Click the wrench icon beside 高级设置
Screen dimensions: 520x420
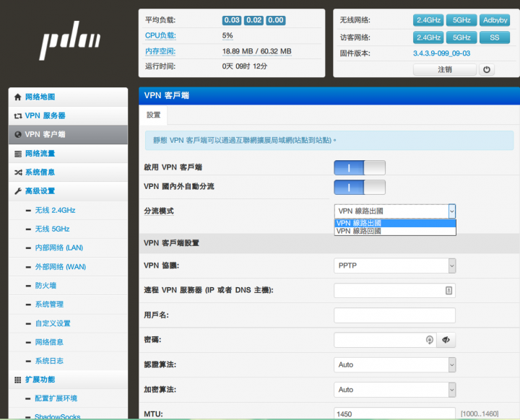(18, 191)
